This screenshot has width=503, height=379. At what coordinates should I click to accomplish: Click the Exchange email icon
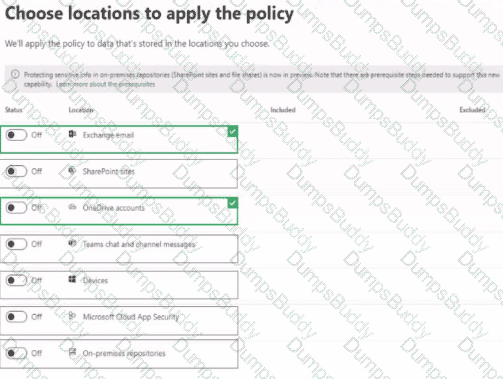[72, 134]
